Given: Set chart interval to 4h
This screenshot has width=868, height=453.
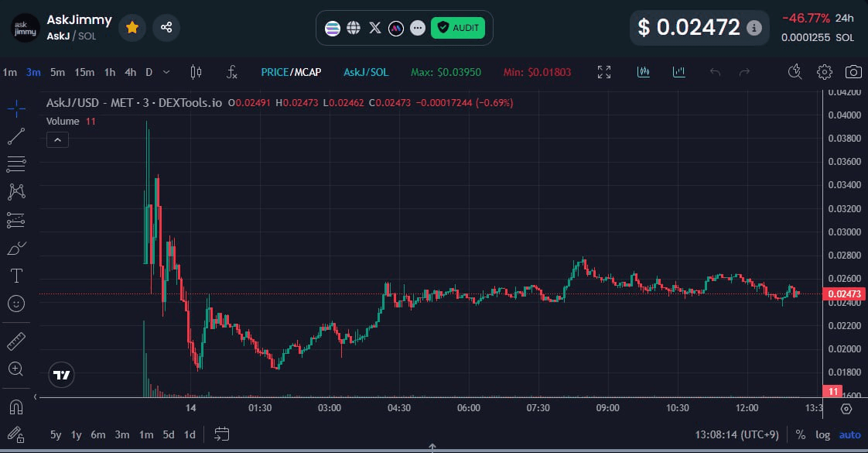Looking at the screenshot, I should [x=130, y=73].
